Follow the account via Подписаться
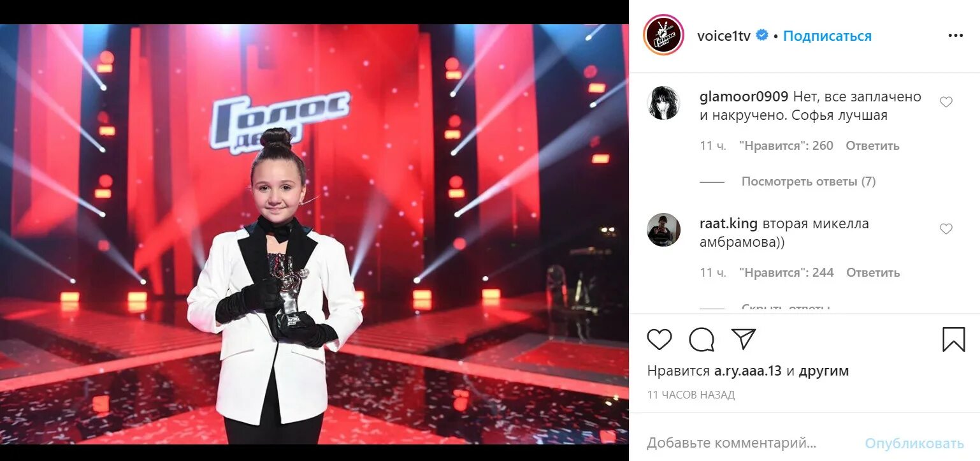980x461 pixels. pos(827,36)
